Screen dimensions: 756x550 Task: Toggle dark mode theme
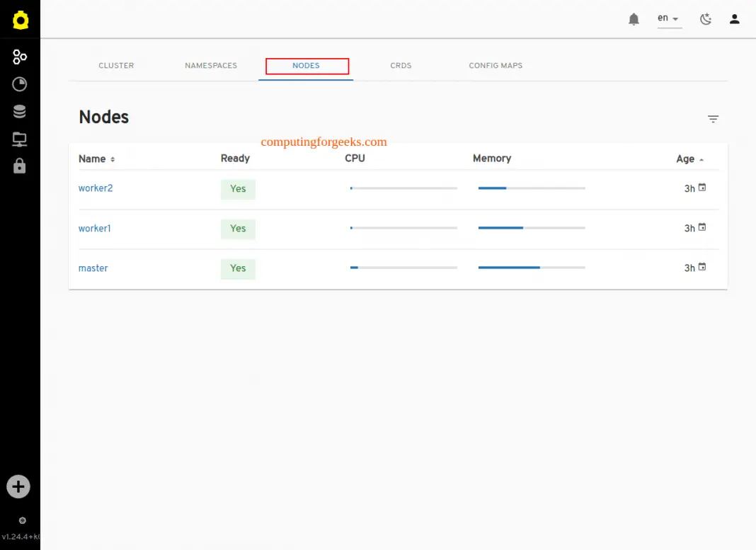point(705,19)
